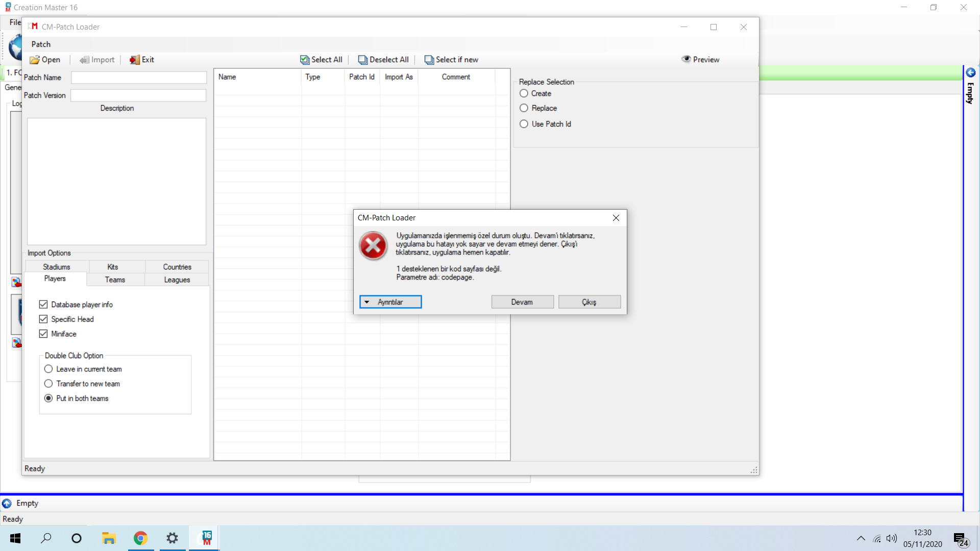
Task: Open Settings gear in taskbar
Action: pos(173,538)
